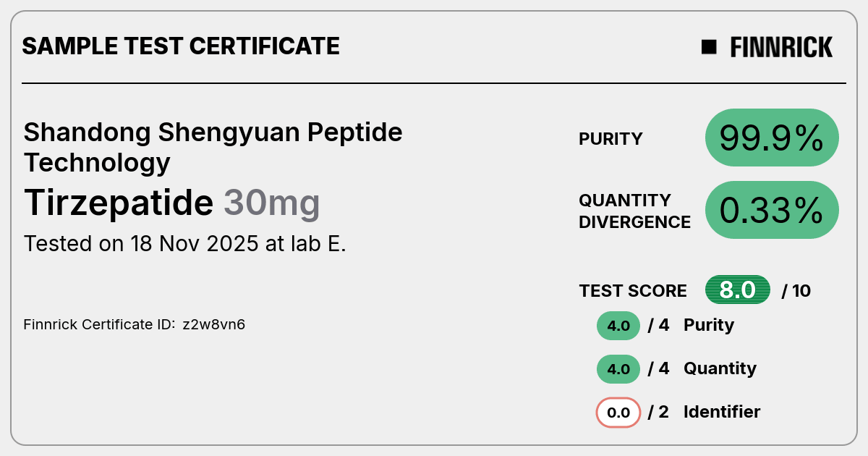Viewport: 868px width, 456px height.
Task: Click the black square Finnrick logo icon
Action: click(709, 47)
